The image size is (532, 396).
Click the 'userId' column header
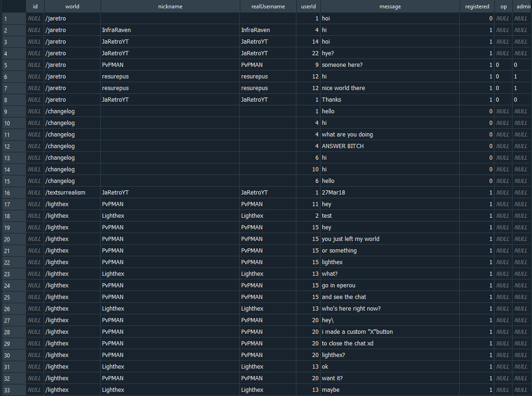click(x=308, y=6)
